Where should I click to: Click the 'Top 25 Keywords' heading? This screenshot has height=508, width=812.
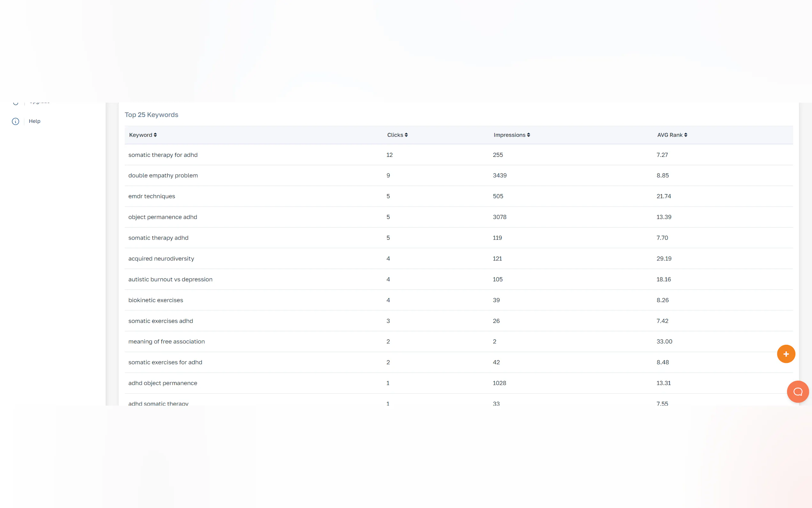pyautogui.click(x=152, y=115)
